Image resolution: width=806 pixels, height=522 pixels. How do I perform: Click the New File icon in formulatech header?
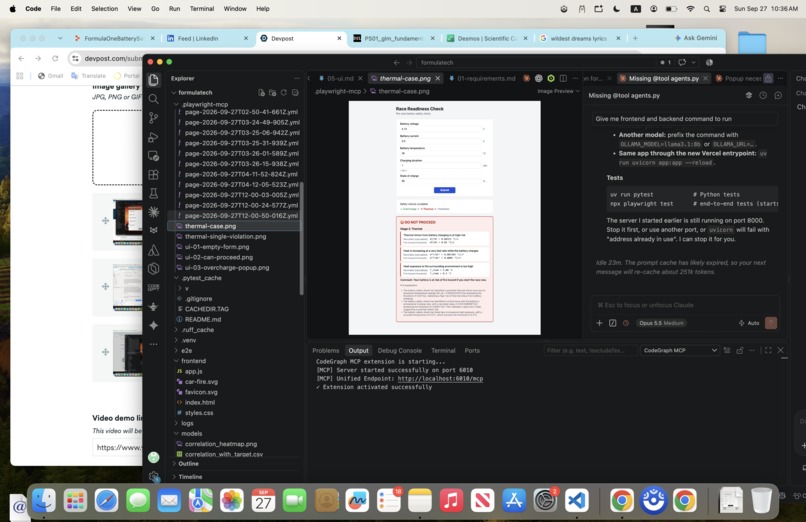click(x=262, y=92)
